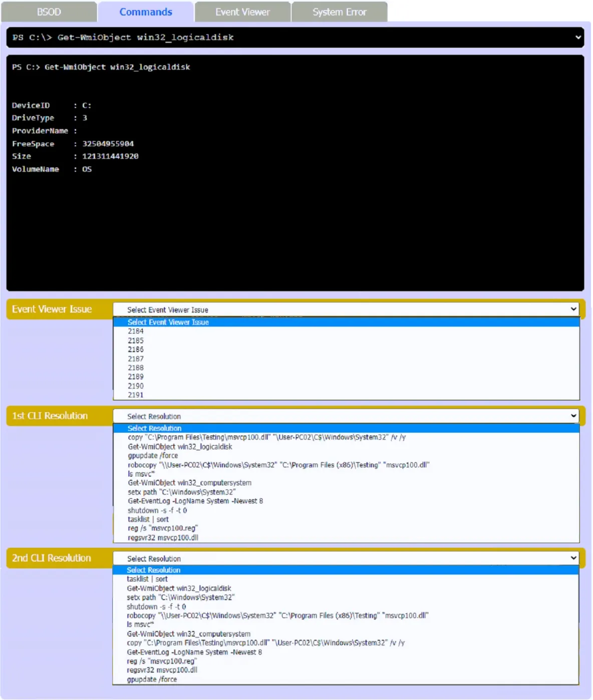Select Get-EventLog option in 1st CLI list
593x700 pixels.
(x=346, y=501)
